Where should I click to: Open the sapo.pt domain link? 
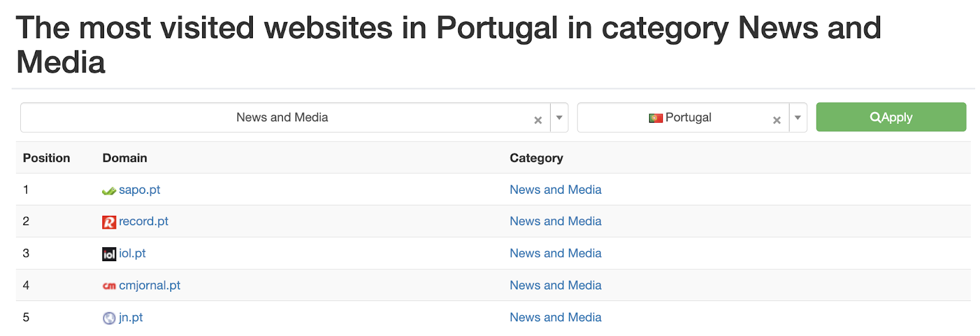point(140,189)
